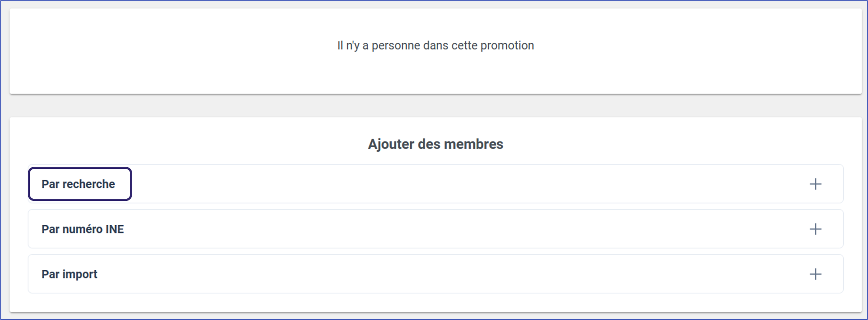Image resolution: width=868 pixels, height=320 pixels.
Task: Expand the Par import accordion row
Action: pos(433,274)
